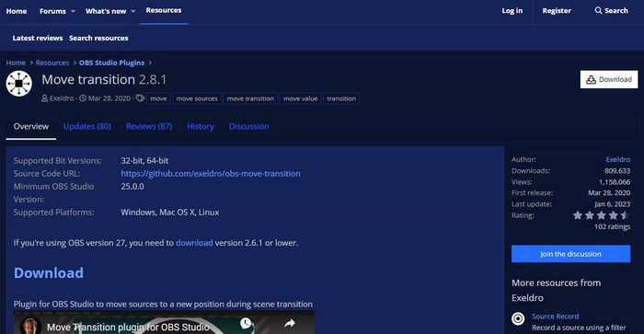Switch to the Reviews (87) tab

tap(149, 127)
